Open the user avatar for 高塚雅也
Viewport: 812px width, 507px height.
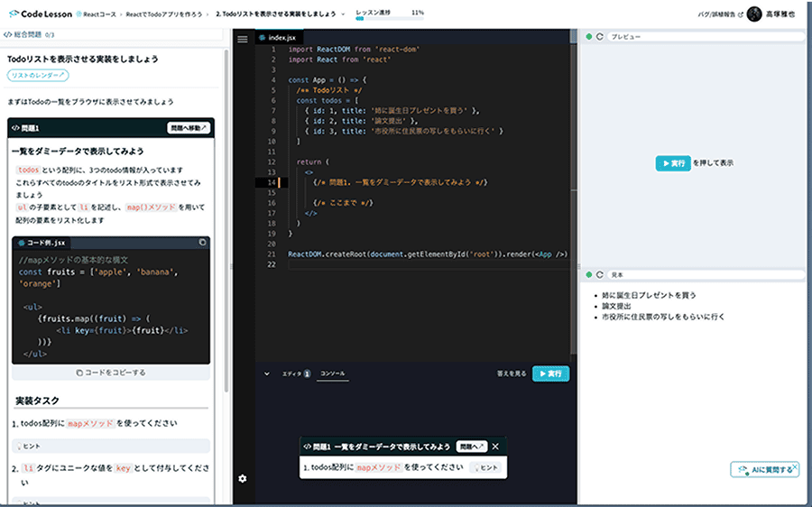(x=754, y=14)
